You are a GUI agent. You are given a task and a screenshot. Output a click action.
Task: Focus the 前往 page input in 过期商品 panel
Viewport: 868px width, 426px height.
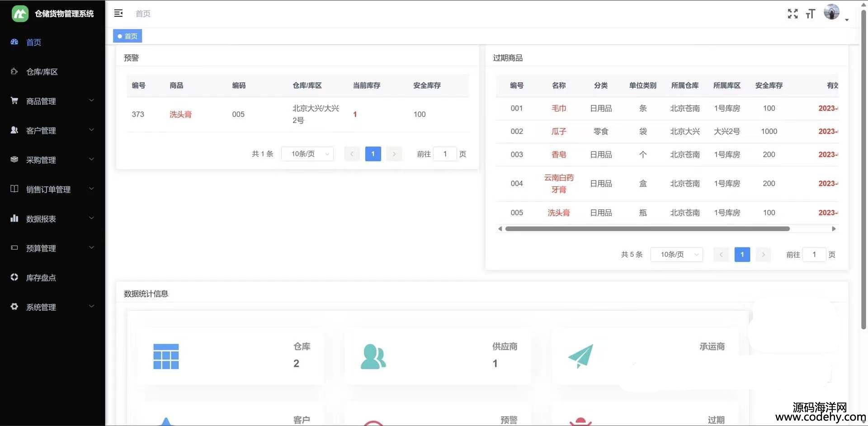tap(814, 255)
